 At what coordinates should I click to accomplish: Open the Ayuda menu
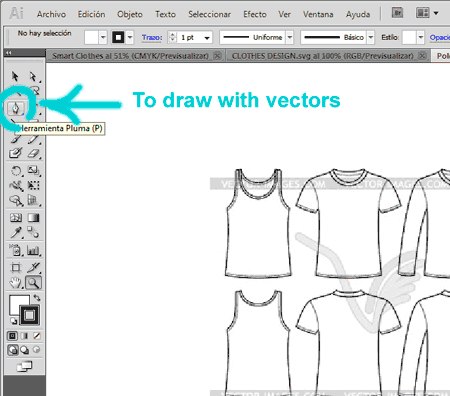coord(358,15)
